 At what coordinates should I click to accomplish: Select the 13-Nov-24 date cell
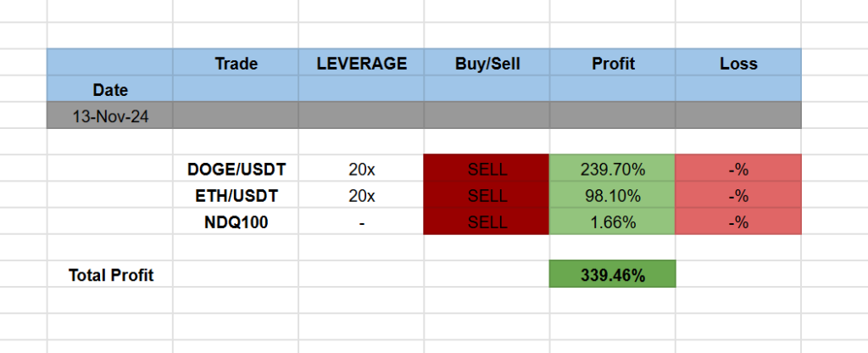(110, 116)
